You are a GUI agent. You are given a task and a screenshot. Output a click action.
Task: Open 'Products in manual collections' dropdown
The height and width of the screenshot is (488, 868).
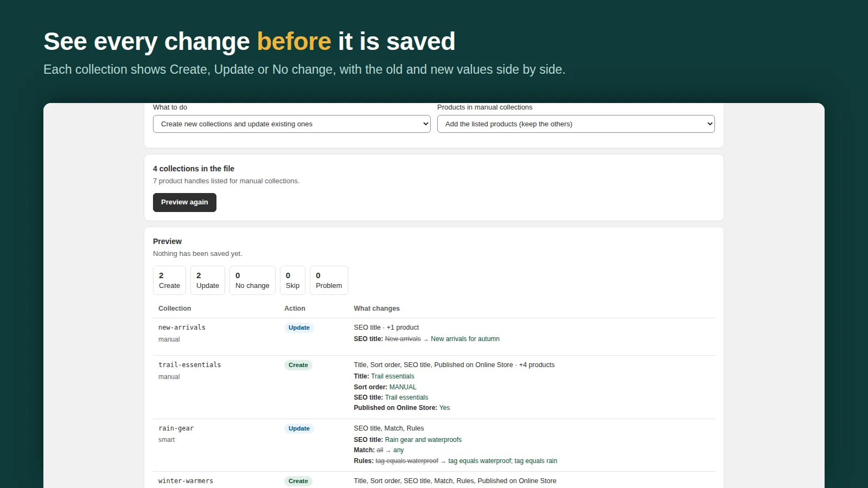click(576, 124)
